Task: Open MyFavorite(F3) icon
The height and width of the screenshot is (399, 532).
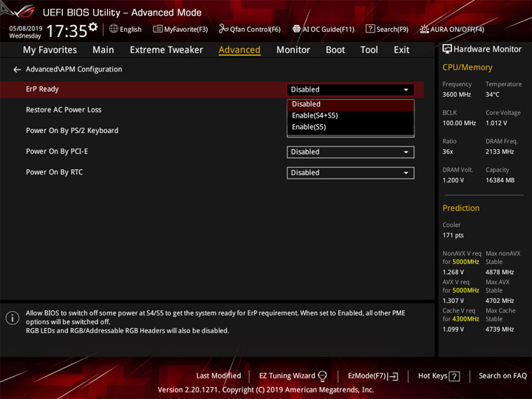Action: point(157,29)
